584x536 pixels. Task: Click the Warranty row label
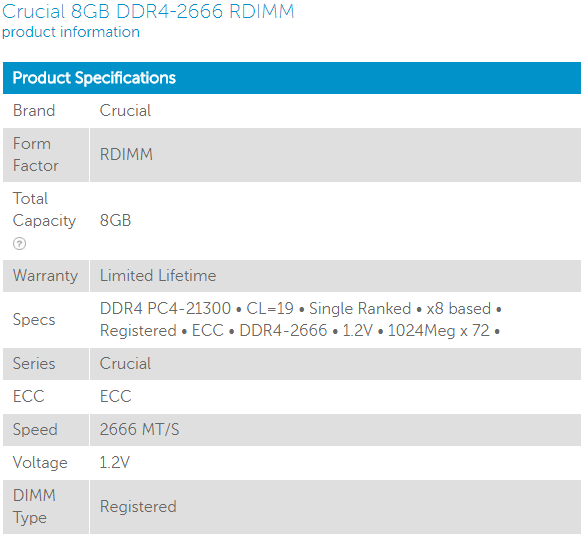45,276
